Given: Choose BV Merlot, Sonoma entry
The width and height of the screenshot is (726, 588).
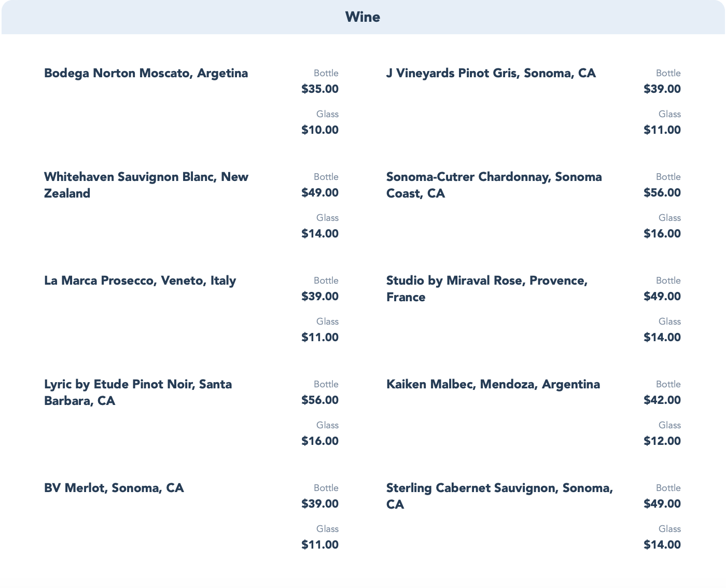Looking at the screenshot, I should pos(114,488).
